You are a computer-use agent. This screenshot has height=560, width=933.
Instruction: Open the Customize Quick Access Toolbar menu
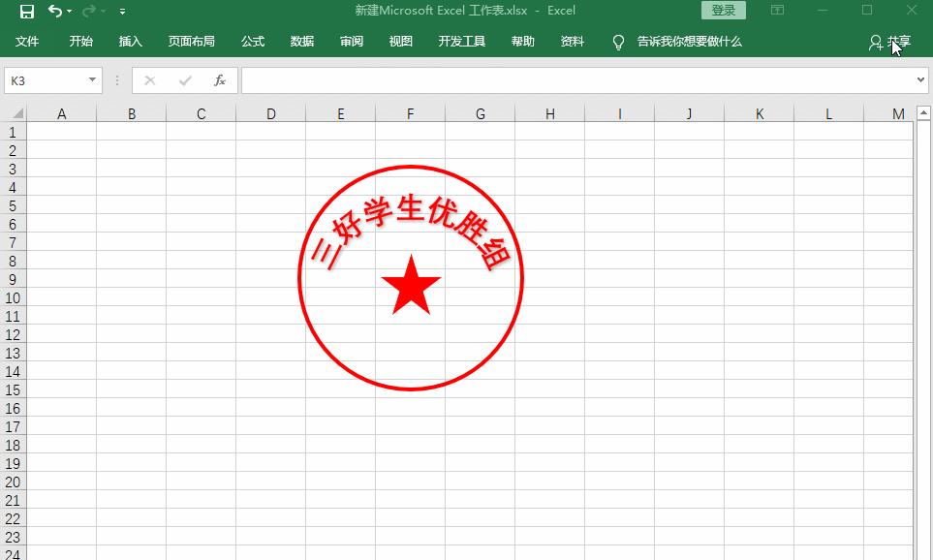pyautogui.click(x=122, y=10)
